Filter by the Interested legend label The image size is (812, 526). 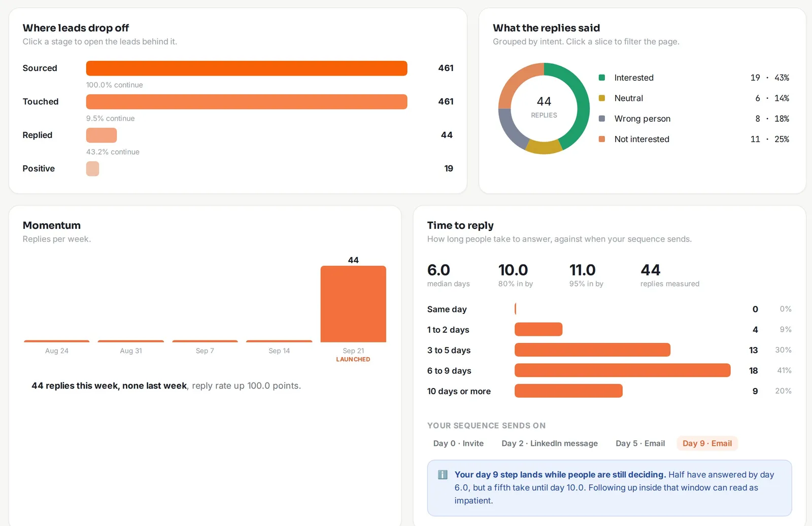634,78
